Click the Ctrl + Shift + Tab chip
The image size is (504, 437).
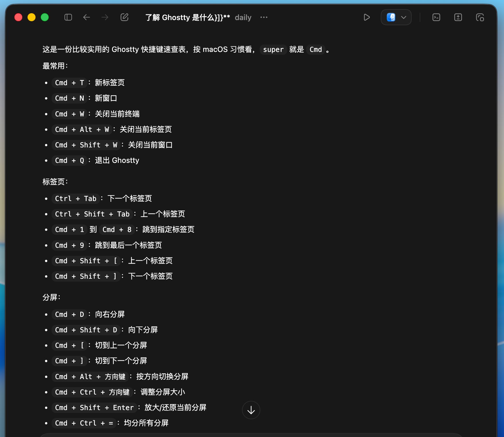pyautogui.click(x=92, y=214)
